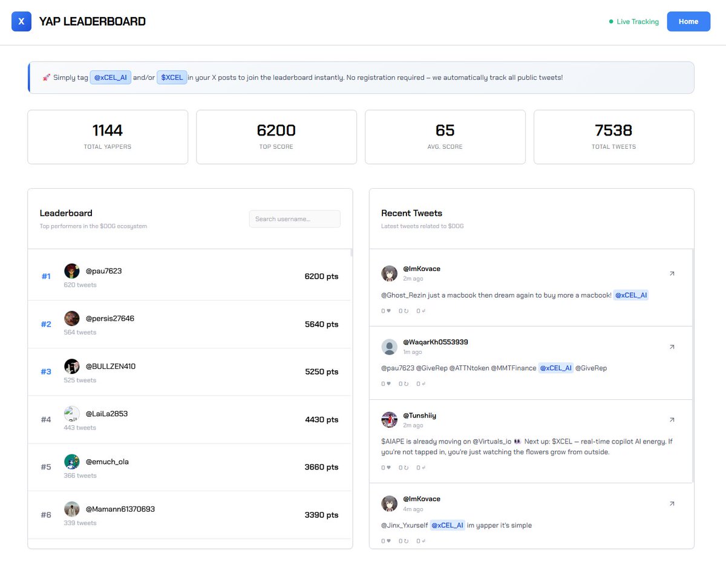Viewport: 726px width, 588px height.
Task: Click the $XCEL tag in the info banner
Action: click(x=172, y=77)
